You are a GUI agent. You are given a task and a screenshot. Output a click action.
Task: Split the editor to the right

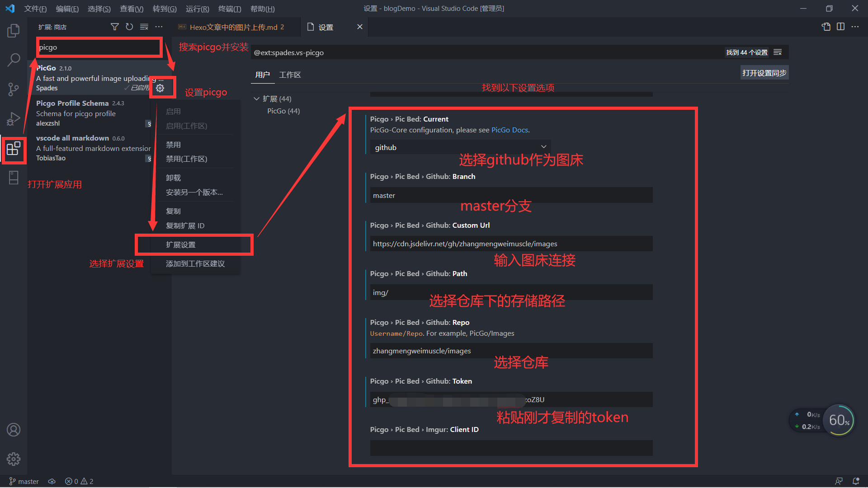pos(840,27)
